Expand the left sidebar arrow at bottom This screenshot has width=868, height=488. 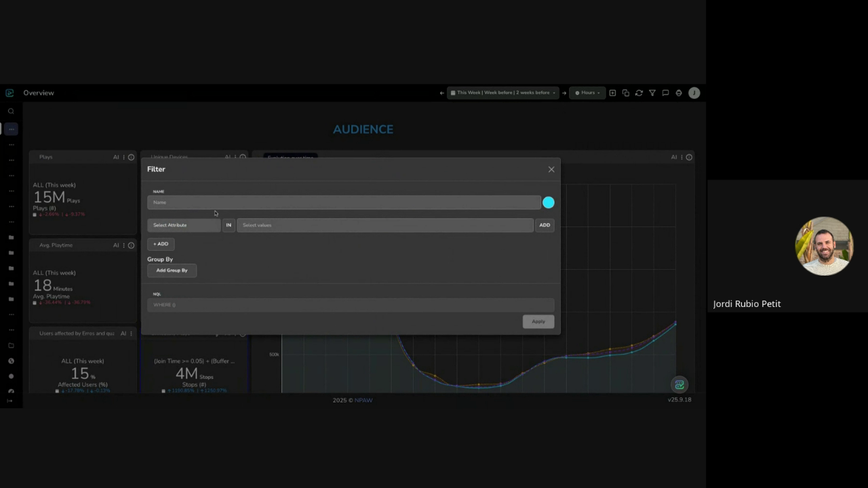[10, 401]
